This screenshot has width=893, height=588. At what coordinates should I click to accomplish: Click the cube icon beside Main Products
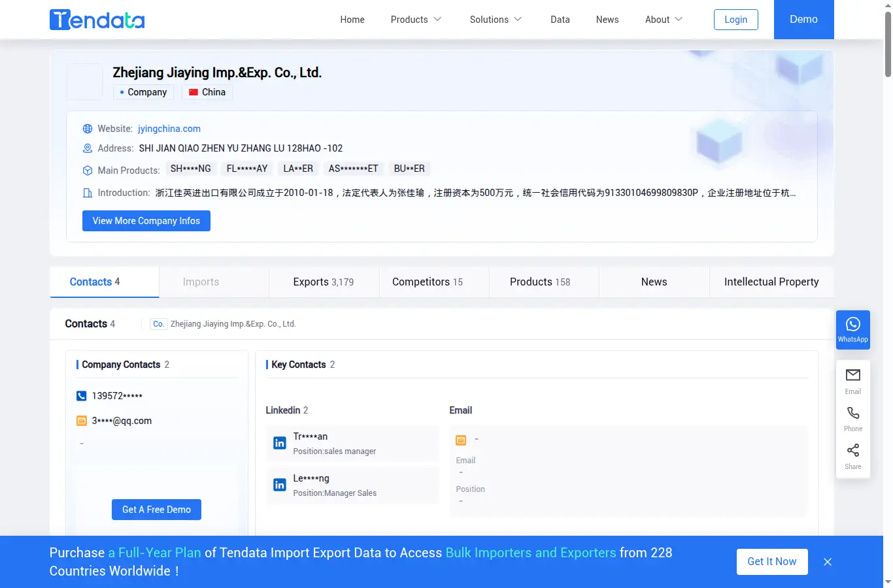(88, 171)
